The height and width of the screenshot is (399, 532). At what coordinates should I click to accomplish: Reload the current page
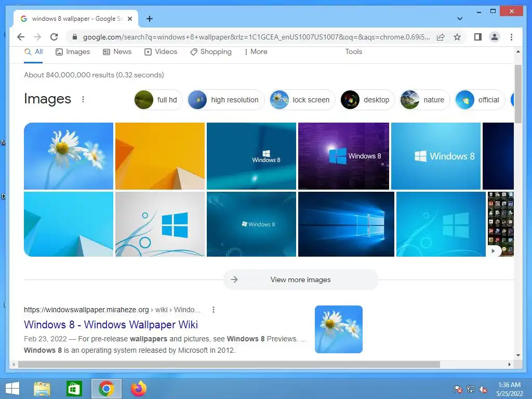pyautogui.click(x=54, y=37)
